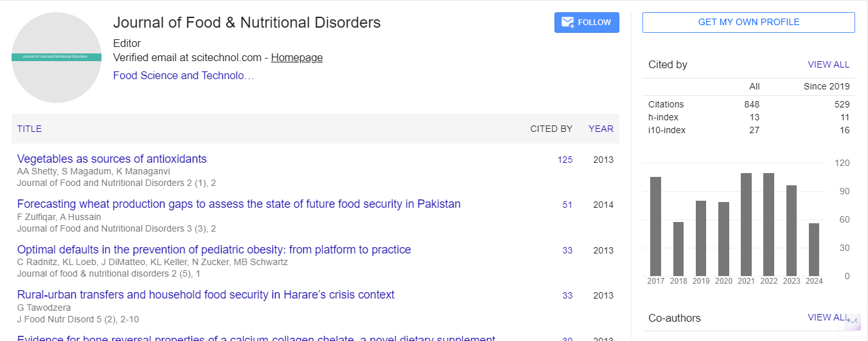Open Get My Own Profile
This screenshot has width=868, height=341.
(x=748, y=23)
